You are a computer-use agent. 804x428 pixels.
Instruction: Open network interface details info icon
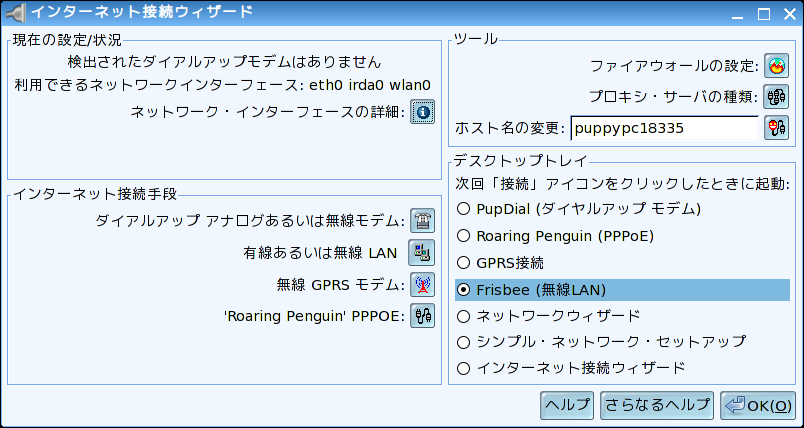[x=422, y=112]
